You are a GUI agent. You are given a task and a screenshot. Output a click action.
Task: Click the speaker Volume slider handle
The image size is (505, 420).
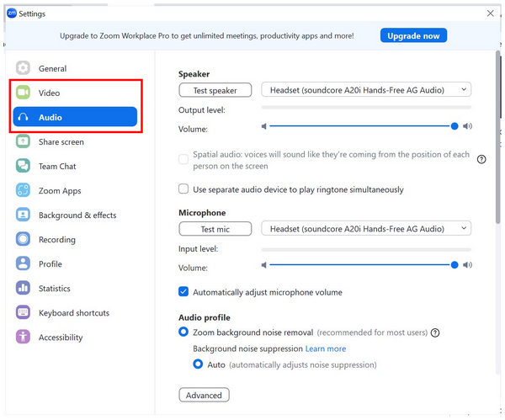pos(454,126)
